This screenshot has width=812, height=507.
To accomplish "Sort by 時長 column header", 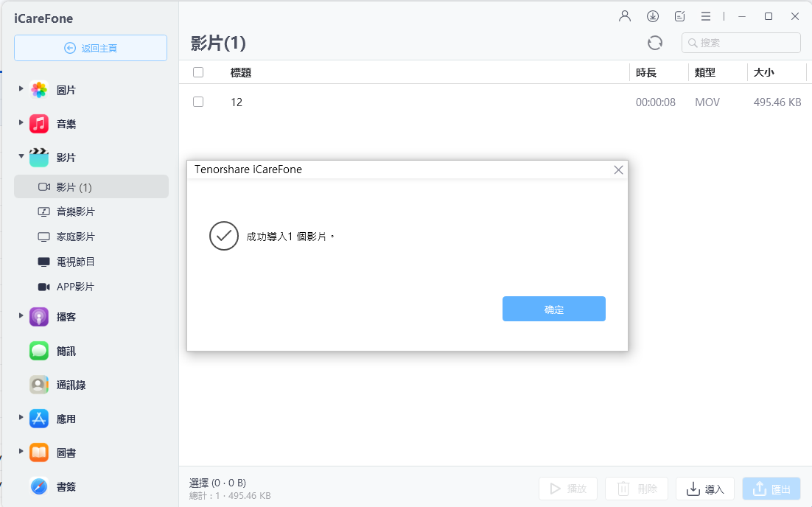I will tap(646, 73).
